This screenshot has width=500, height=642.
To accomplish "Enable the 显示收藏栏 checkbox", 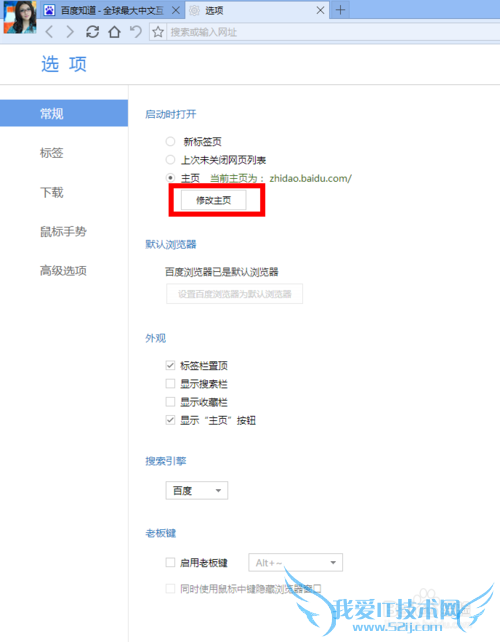I will (170, 402).
